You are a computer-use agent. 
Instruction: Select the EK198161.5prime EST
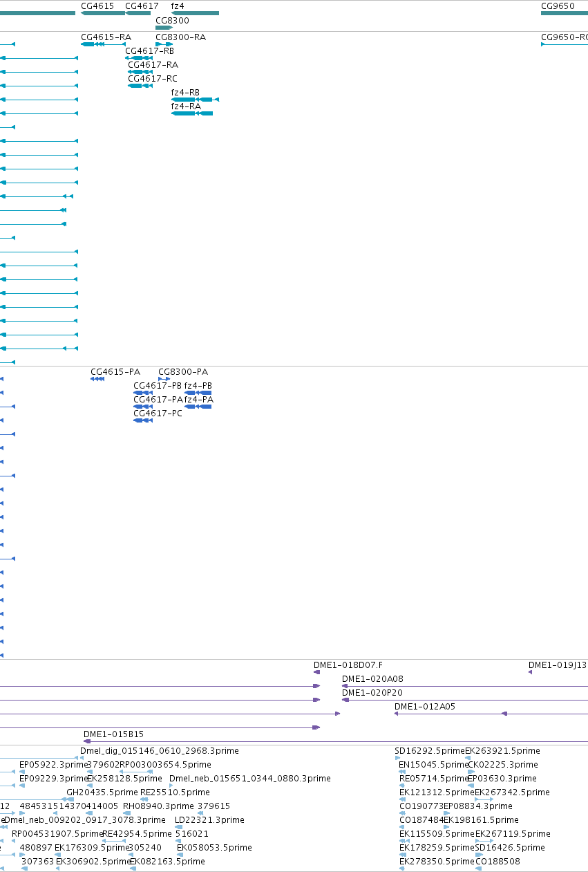pyautogui.click(x=446, y=827)
